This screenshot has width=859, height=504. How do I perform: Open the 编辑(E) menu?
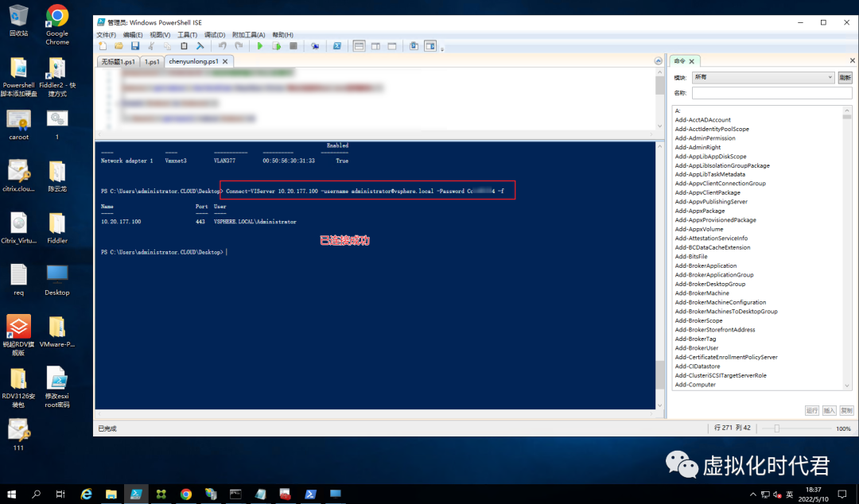click(x=133, y=34)
